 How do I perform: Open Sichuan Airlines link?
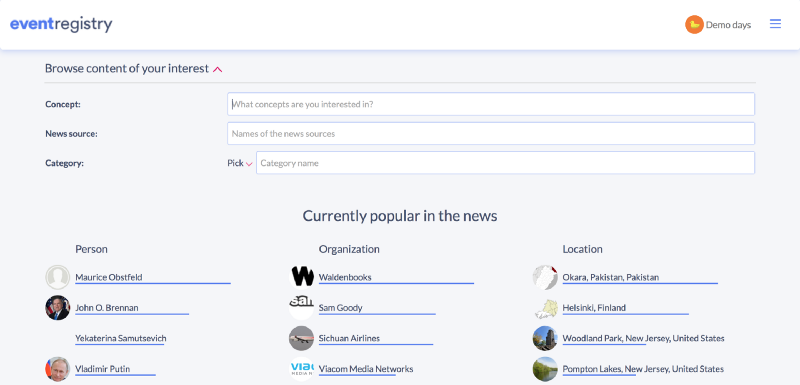point(349,339)
